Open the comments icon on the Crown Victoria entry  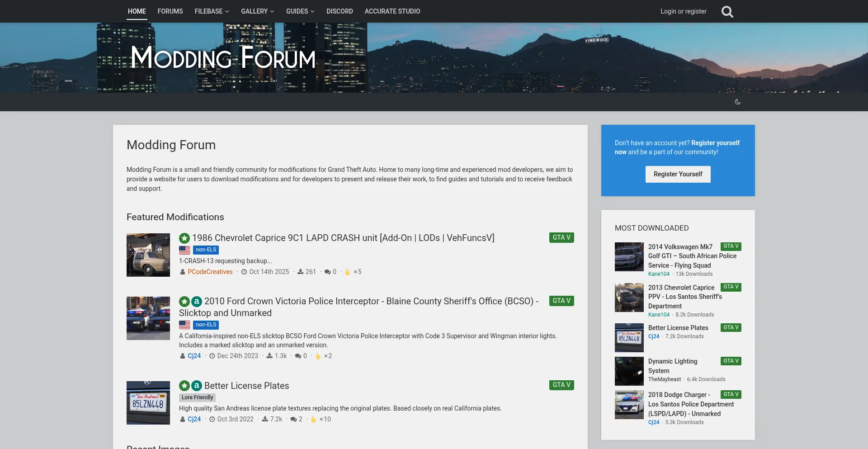coord(298,356)
